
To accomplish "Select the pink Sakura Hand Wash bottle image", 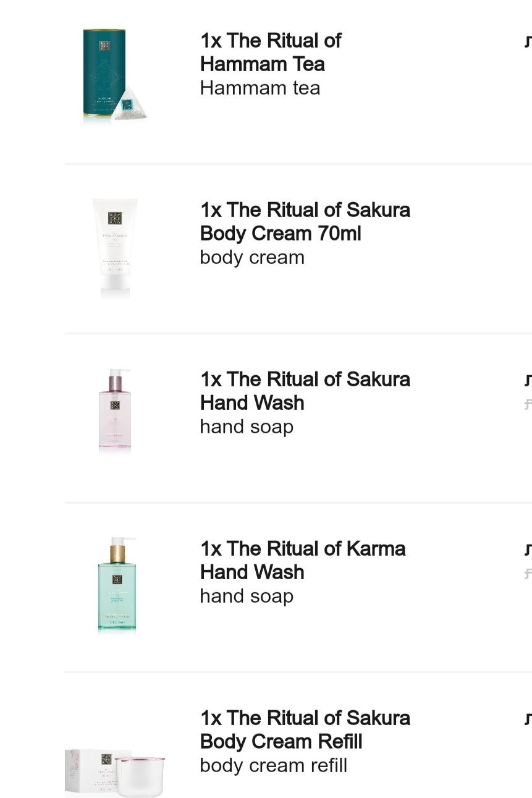I will (115, 411).
